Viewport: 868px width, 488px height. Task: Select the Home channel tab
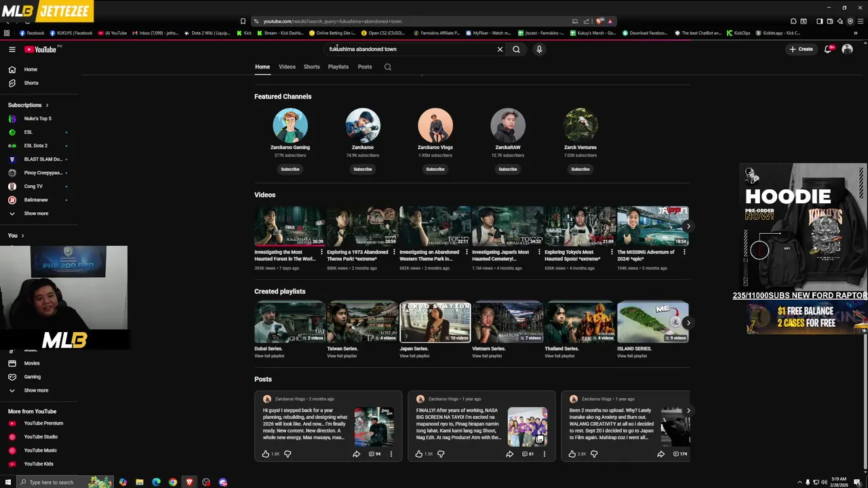[x=262, y=67]
